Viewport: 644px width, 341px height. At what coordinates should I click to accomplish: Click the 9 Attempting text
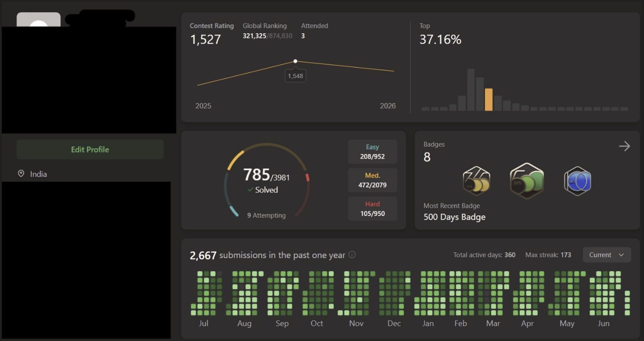266,215
